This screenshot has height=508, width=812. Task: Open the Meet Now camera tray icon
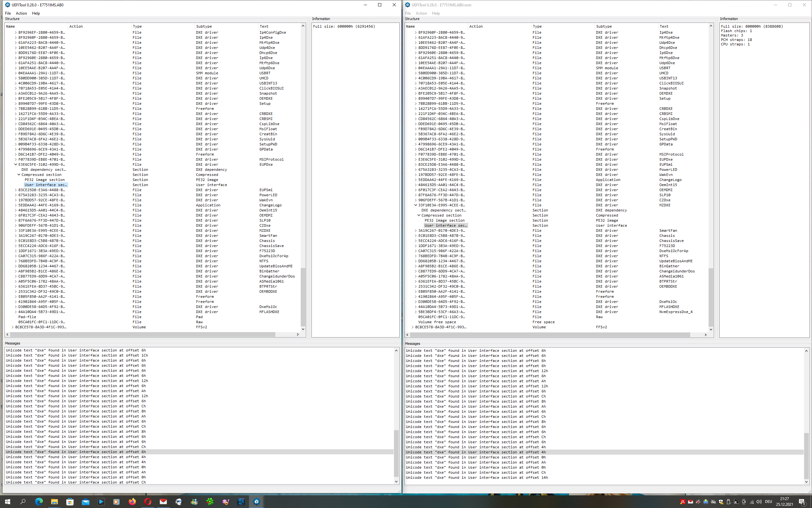[744, 502]
